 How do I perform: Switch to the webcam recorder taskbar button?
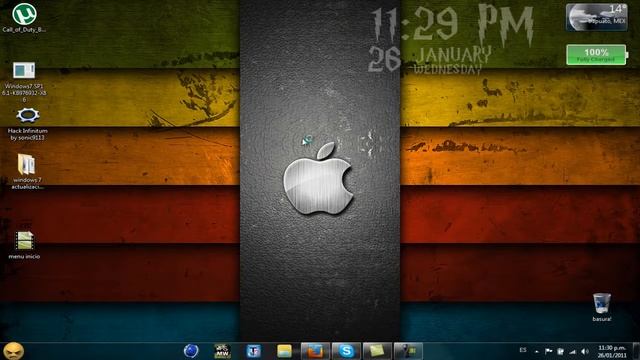(x=408, y=351)
